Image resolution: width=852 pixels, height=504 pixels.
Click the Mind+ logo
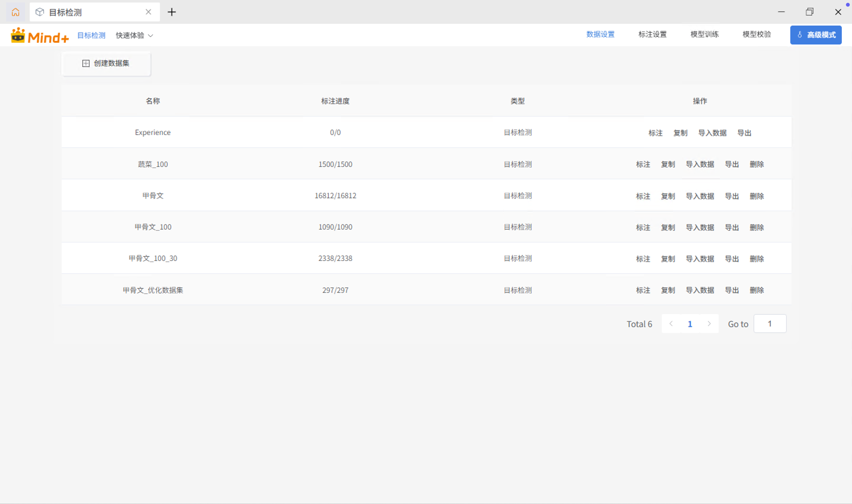[40, 36]
